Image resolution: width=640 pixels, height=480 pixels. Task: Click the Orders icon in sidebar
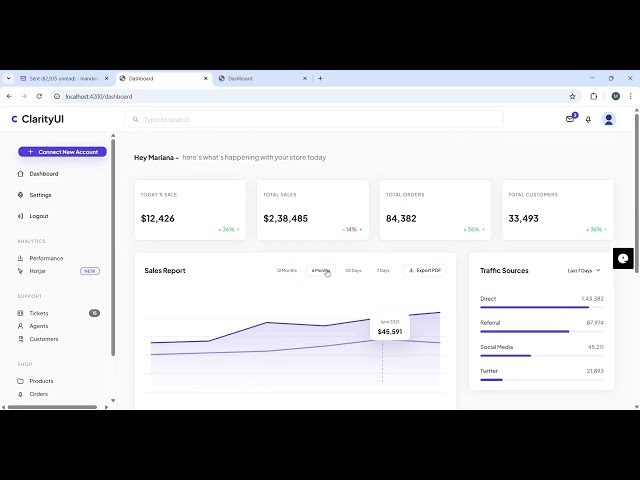pyautogui.click(x=20, y=394)
